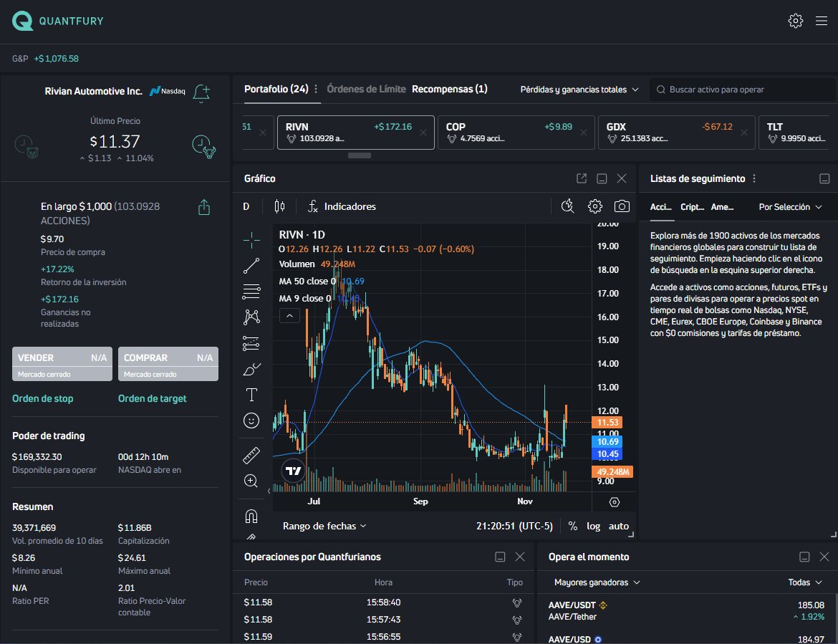Click the alert clock icon in the chart toolbar
Screen dimensions: 838x644
[567, 206]
